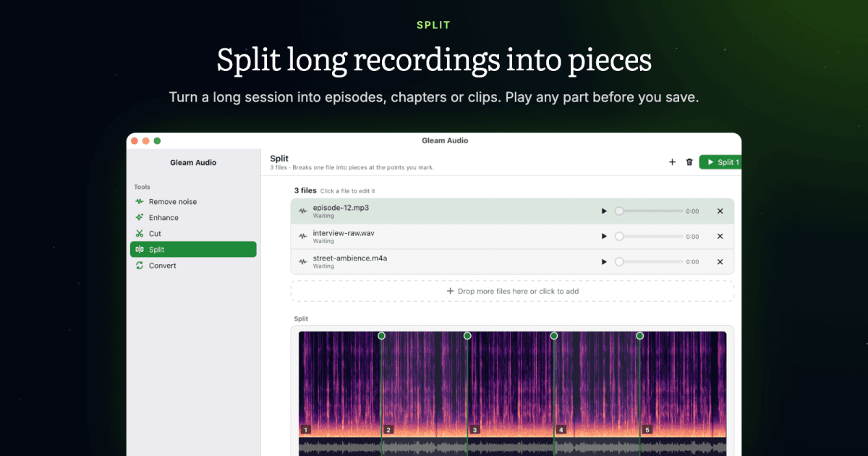Screen dimensions: 868x456
Task: Remove interview-raw.wav from the list
Action: (x=720, y=237)
